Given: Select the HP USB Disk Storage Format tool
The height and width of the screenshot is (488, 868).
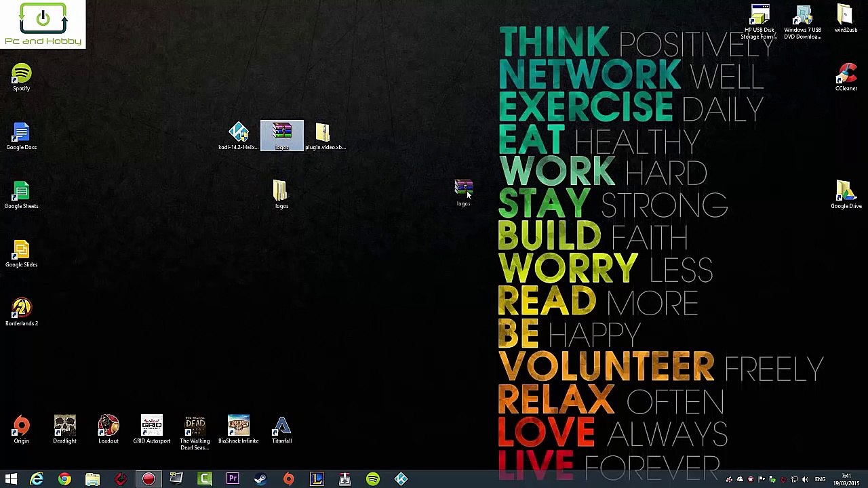Looking at the screenshot, I should coord(759,22).
